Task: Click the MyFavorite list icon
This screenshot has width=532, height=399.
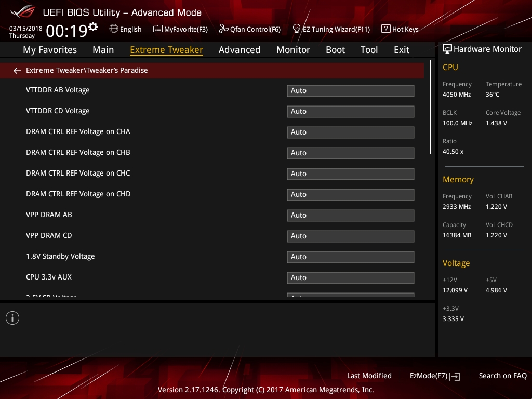Action: tap(158, 29)
